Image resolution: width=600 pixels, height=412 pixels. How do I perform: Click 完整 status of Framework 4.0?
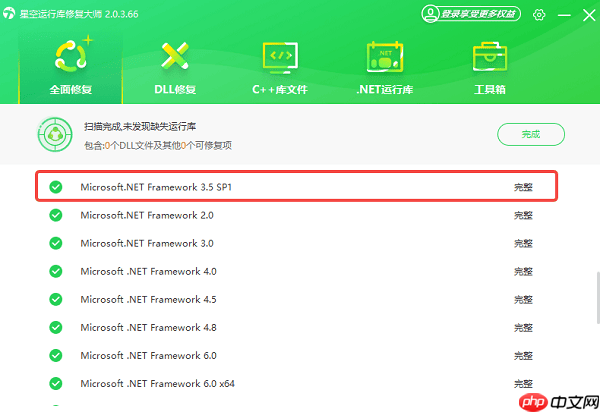tap(523, 271)
